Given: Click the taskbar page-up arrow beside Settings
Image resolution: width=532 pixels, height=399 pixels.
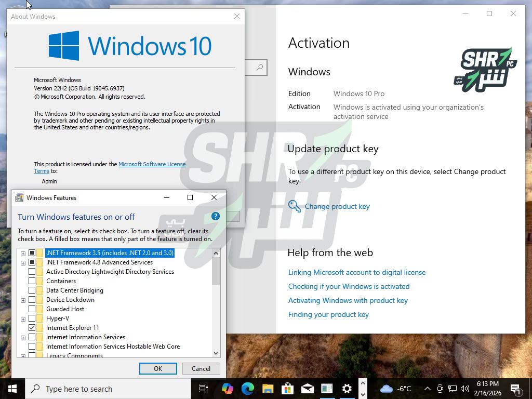Looking at the screenshot, I should (x=362, y=383).
